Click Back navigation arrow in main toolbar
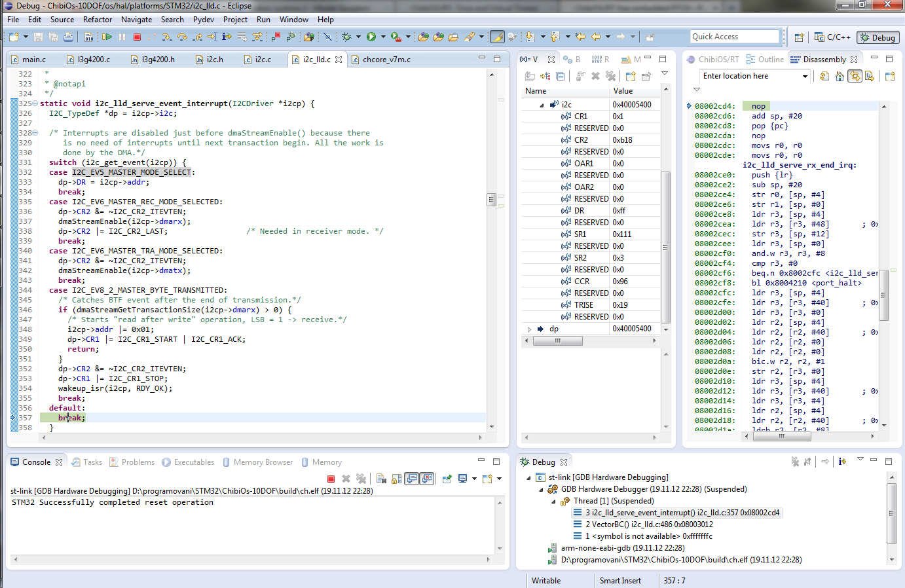 coord(596,37)
